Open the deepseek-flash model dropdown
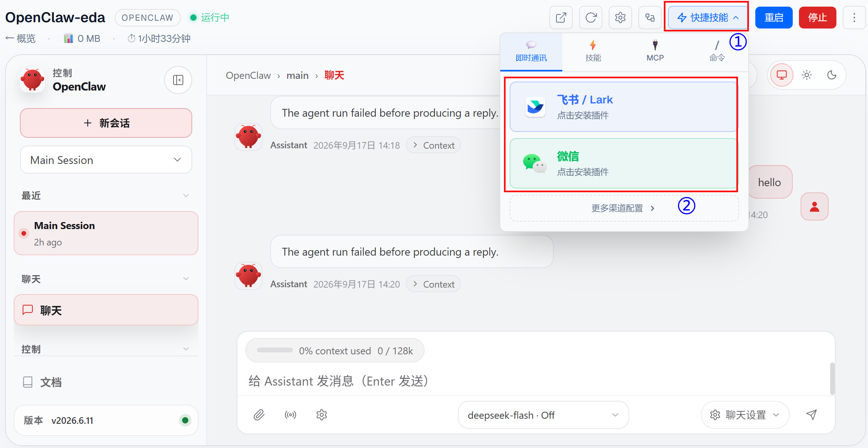868x448 pixels. click(543, 415)
